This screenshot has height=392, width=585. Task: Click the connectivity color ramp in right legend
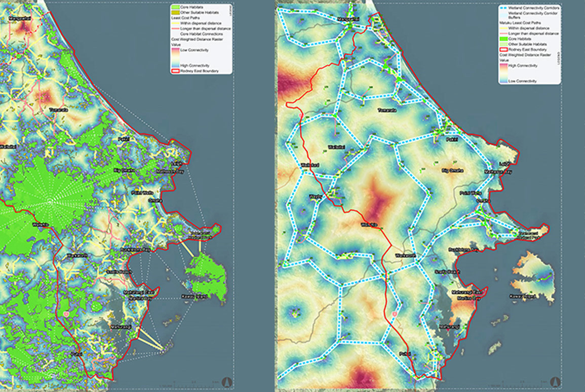(503, 73)
